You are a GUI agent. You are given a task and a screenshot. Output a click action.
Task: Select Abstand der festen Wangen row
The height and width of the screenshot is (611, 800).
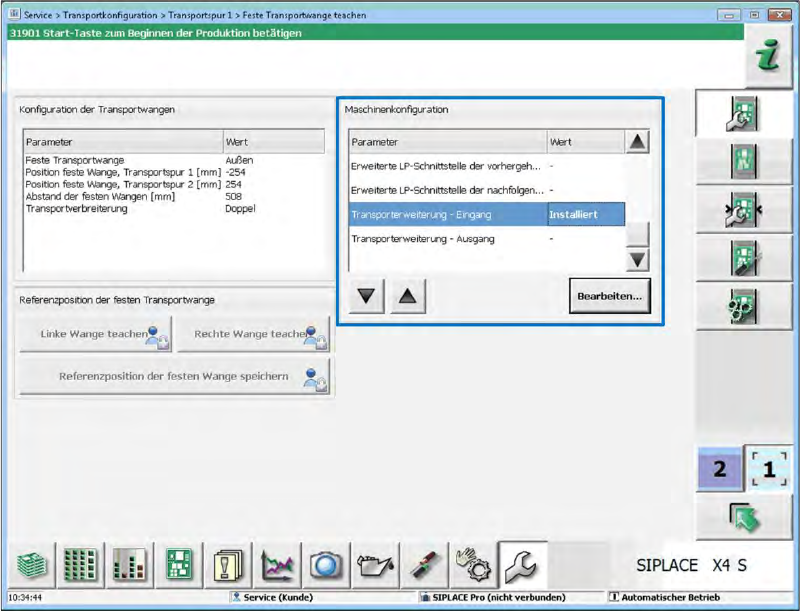[173, 196]
